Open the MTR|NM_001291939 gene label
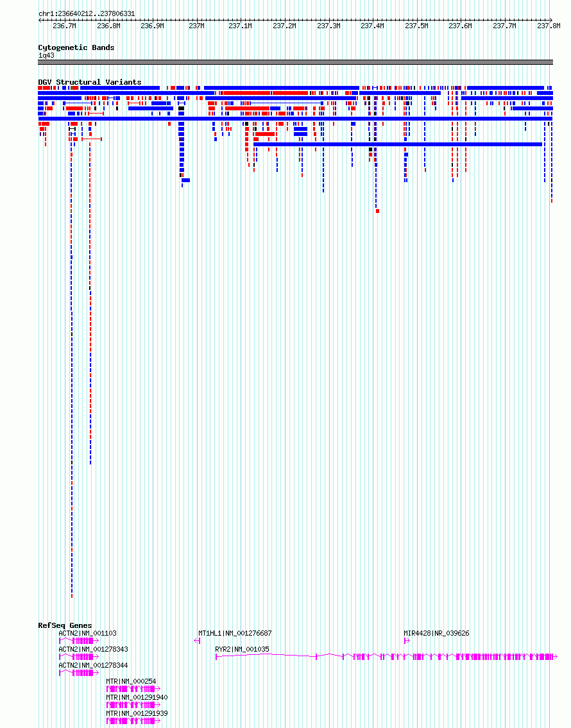 pos(137,713)
